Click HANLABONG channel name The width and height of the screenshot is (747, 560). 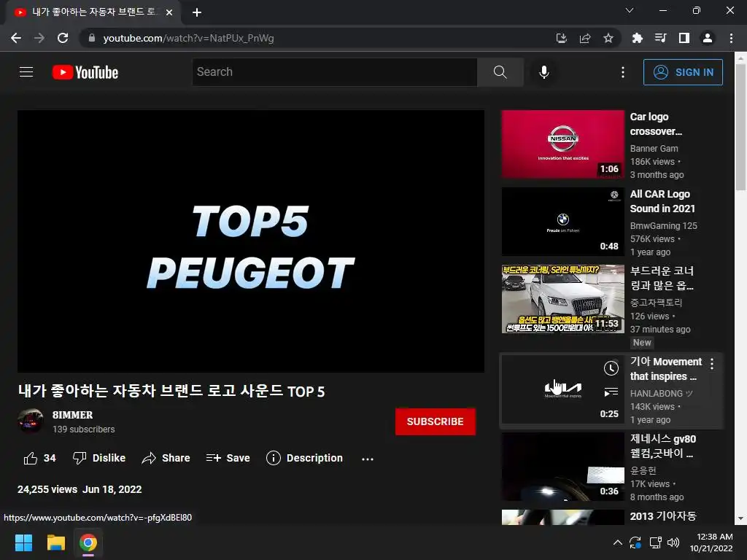pyautogui.click(x=661, y=393)
